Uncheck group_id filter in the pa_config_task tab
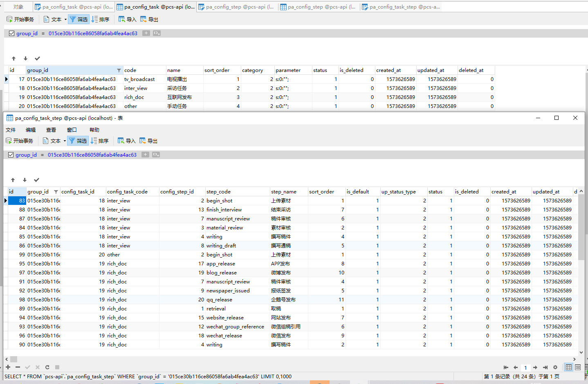The image size is (588, 384). click(x=12, y=34)
